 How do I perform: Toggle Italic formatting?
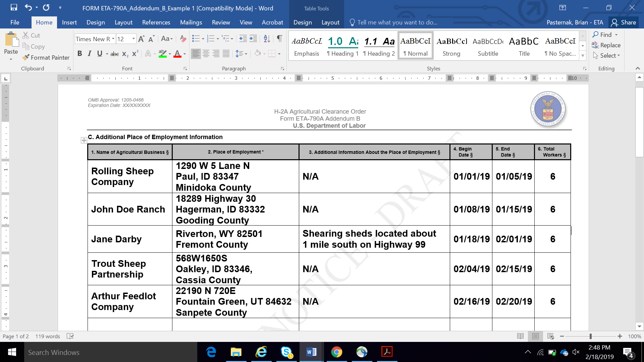tap(89, 54)
